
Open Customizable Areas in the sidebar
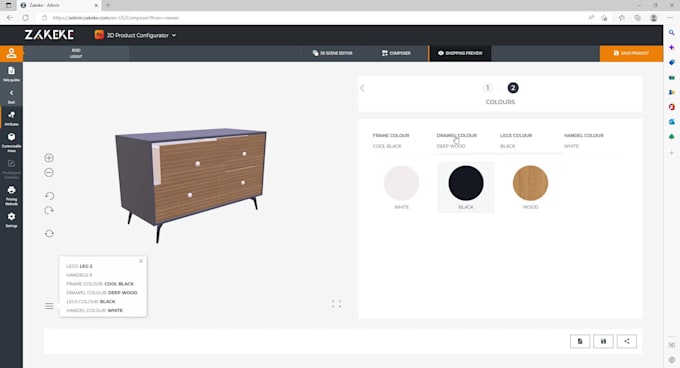11,142
